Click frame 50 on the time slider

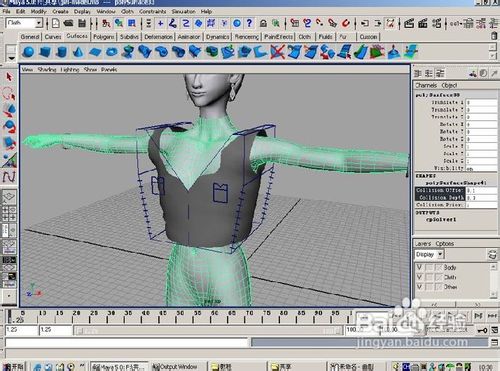[180, 317]
